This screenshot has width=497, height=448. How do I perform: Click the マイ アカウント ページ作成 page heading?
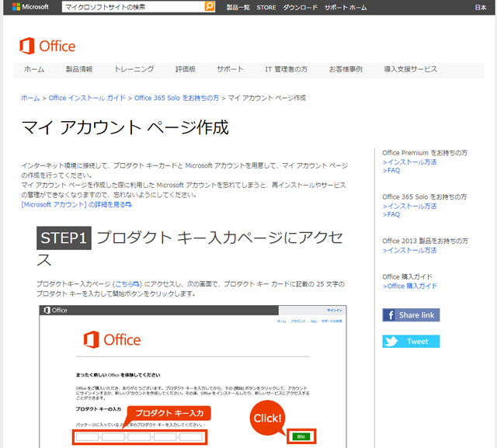tap(125, 127)
